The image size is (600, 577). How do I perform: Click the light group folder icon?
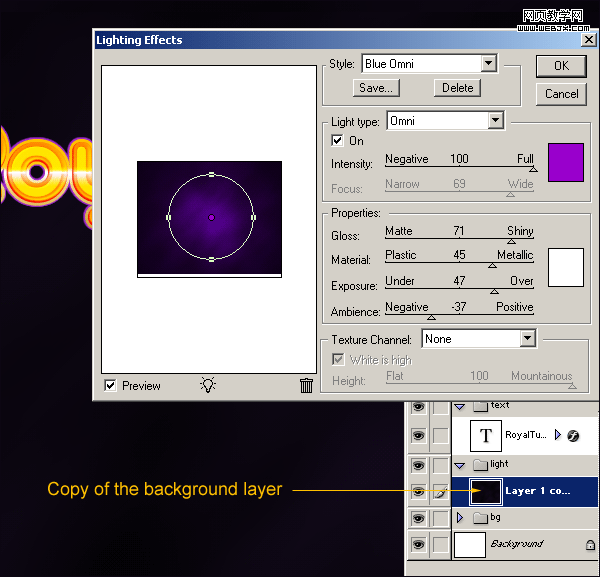click(481, 465)
